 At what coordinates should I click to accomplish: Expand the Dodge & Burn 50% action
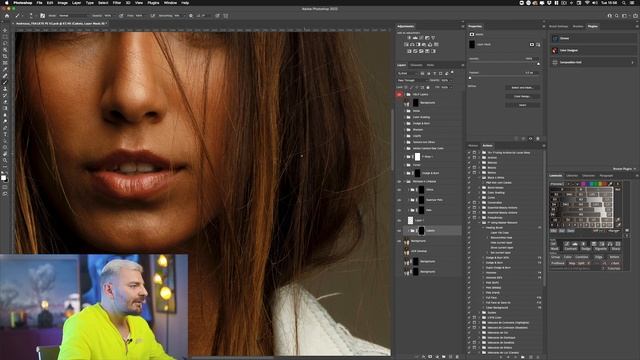[484, 258]
